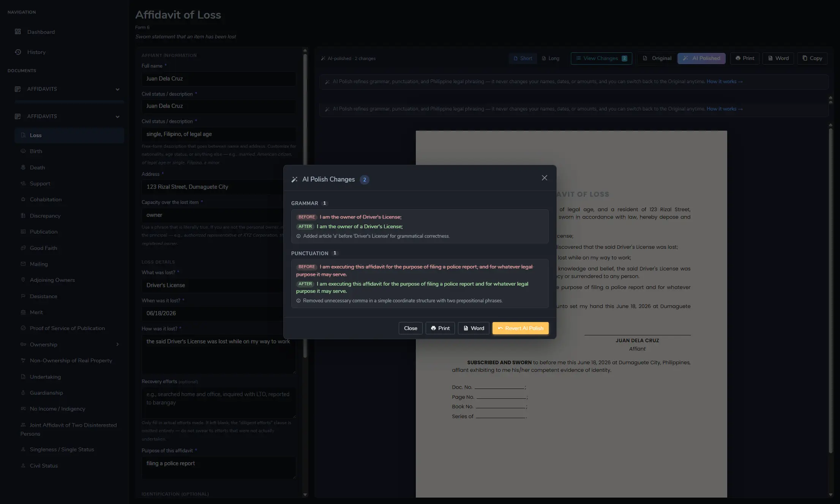
Task: Open the Good Faith menu item
Action: pyautogui.click(x=69, y=248)
